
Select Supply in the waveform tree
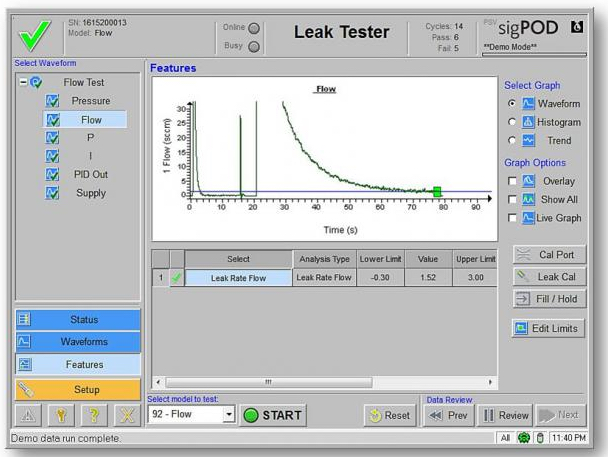click(x=91, y=193)
